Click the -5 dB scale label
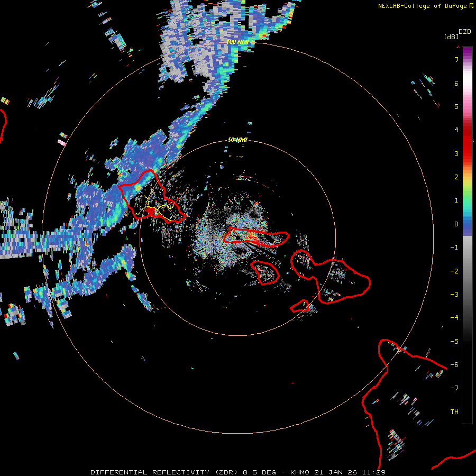 tap(454, 342)
